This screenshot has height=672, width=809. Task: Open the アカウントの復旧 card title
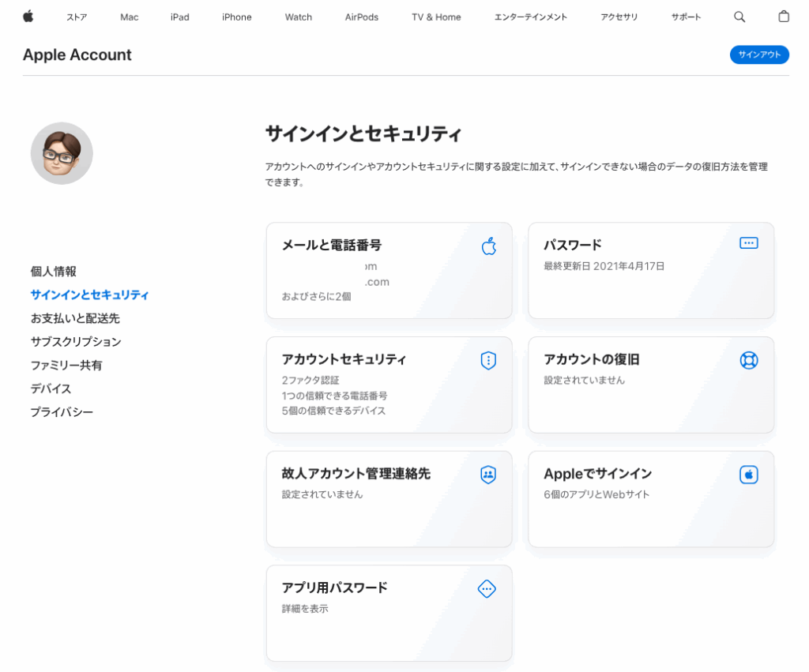592,359
